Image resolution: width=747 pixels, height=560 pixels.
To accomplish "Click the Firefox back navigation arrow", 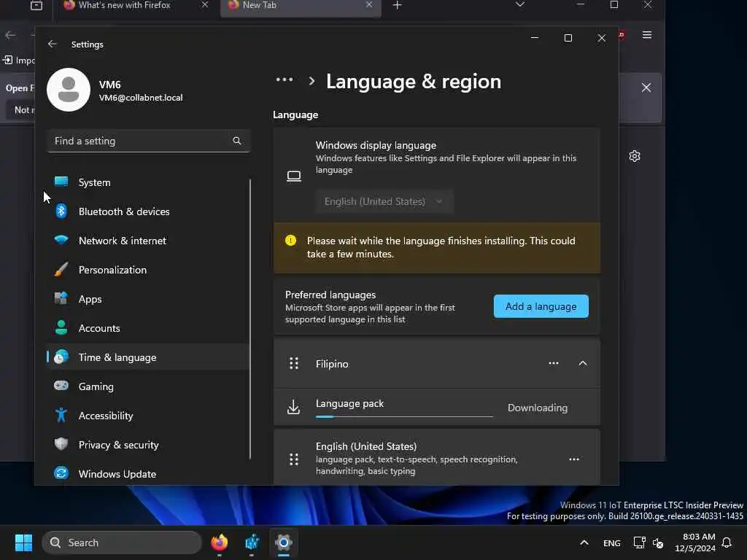I will pos(10,35).
